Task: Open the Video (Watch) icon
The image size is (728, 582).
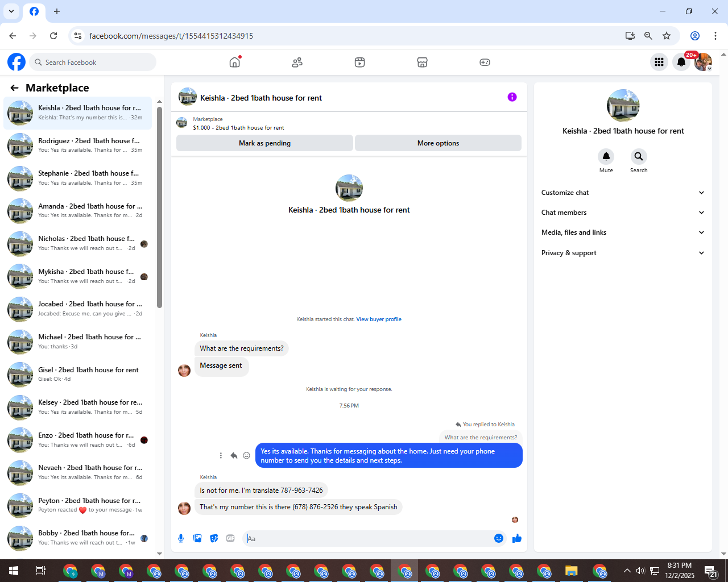Action: pos(359,62)
